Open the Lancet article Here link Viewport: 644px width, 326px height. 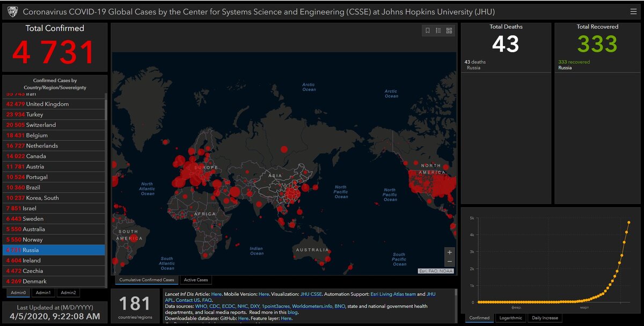point(216,294)
